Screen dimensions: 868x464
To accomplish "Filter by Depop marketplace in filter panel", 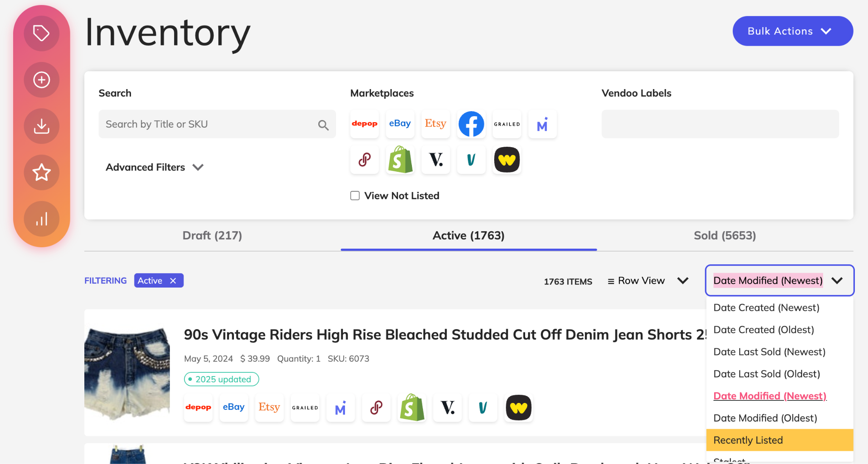I will pyautogui.click(x=364, y=124).
